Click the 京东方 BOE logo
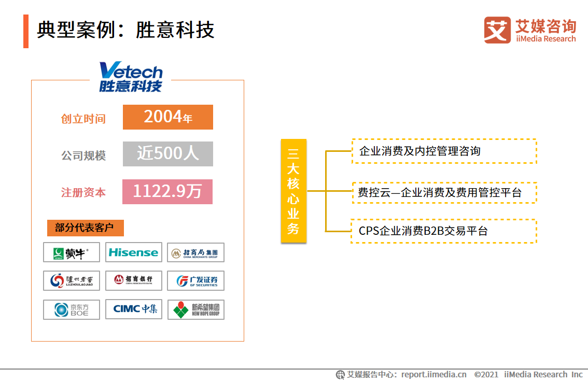Screen dimensions: 588x382 (x=71, y=309)
